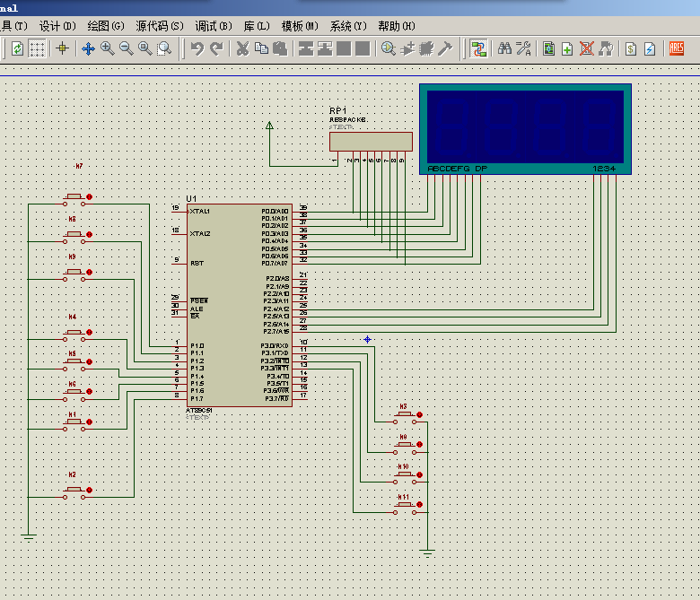The image size is (700, 600).
Task: Toggle the red latch on button K6
Action: pyautogui.click(x=89, y=392)
